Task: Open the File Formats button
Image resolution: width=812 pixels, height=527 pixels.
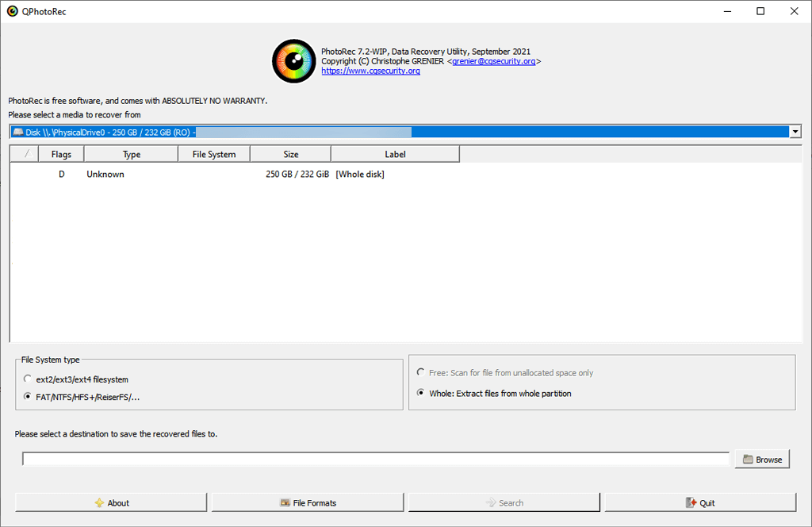Action: 308,502
